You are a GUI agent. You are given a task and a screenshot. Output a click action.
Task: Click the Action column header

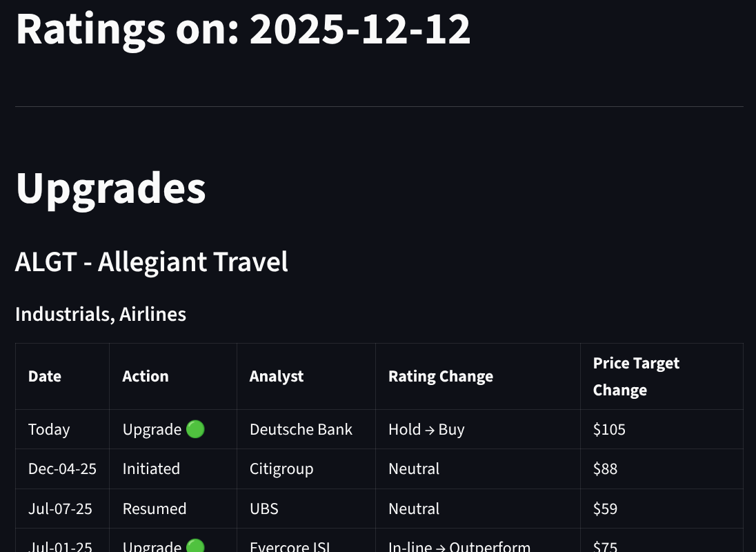click(146, 376)
